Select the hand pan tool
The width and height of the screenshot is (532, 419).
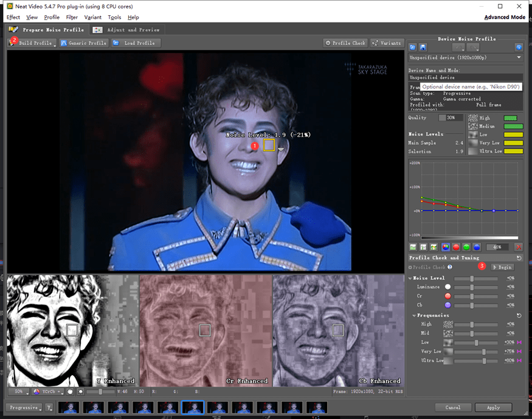(x=70, y=391)
